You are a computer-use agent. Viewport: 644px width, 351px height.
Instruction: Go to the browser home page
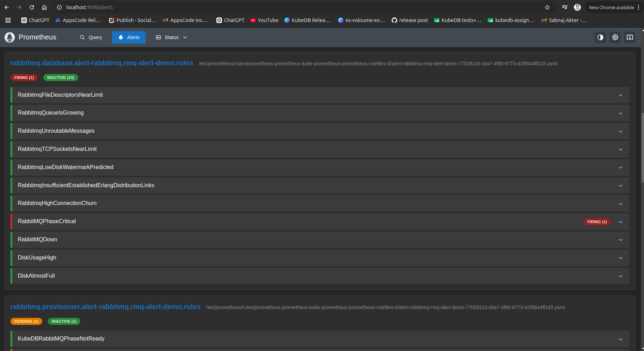click(44, 7)
